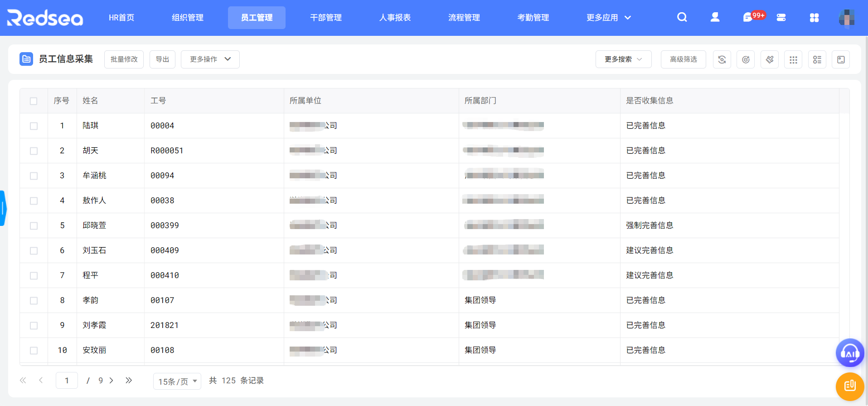Screen dimensions: 868x406
Task: Open the 考勤管理 menu item
Action: [533, 18]
